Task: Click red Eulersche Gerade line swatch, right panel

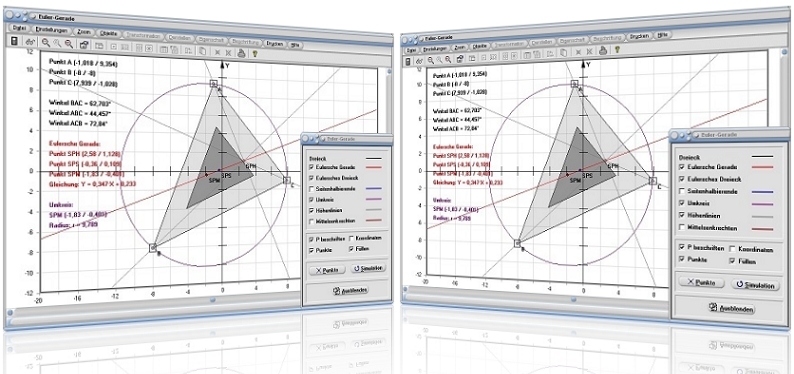Action: (x=763, y=167)
